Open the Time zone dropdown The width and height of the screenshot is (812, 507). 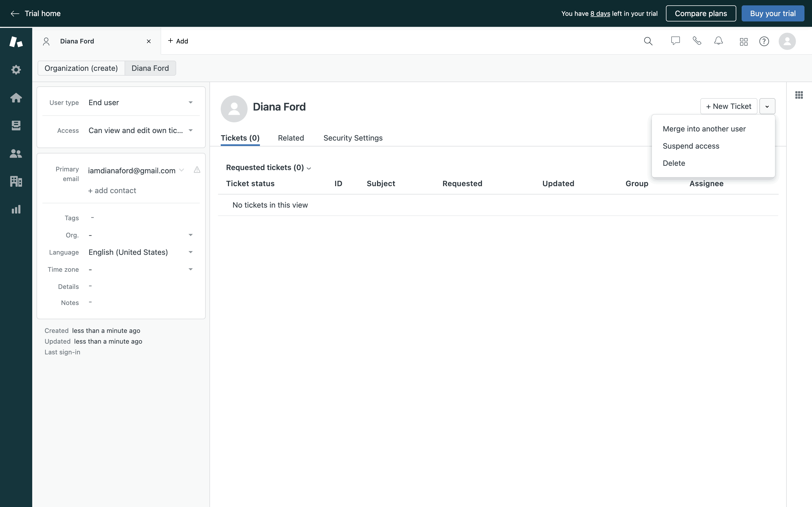[190, 269]
